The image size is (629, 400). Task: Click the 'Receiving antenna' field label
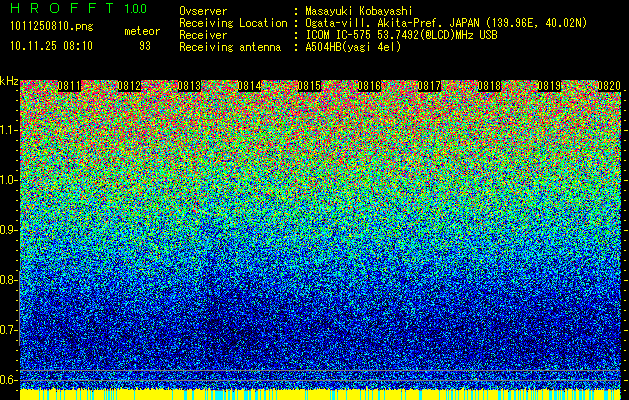230,47
